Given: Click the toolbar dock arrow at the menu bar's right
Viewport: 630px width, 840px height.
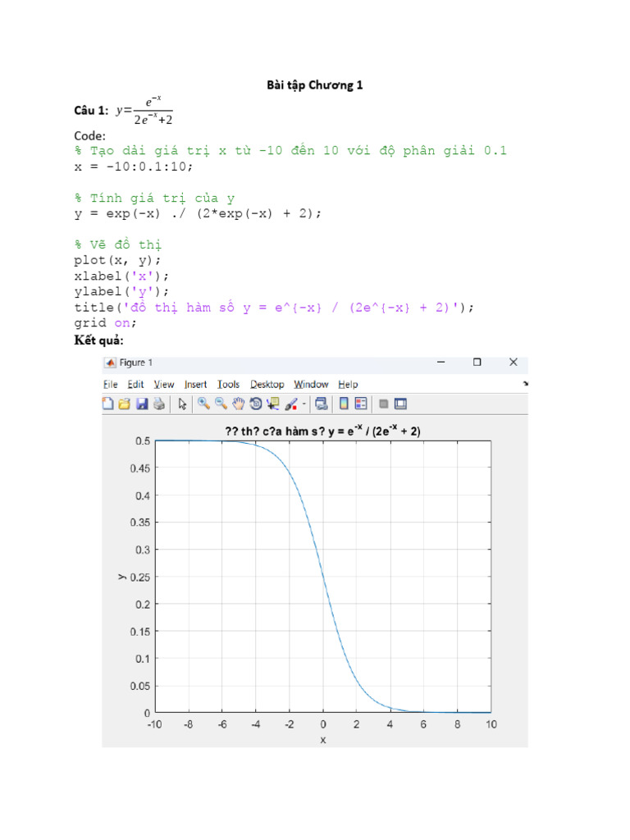Looking at the screenshot, I should [525, 383].
